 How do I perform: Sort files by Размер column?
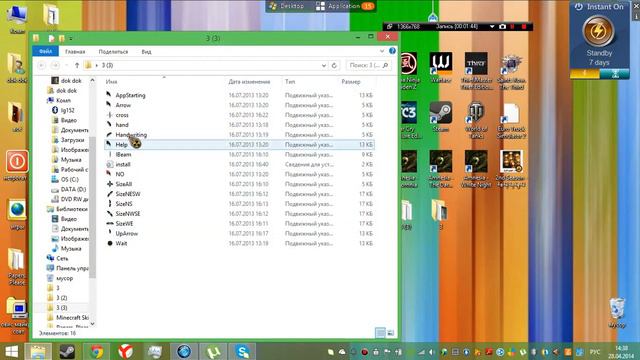coord(351,82)
